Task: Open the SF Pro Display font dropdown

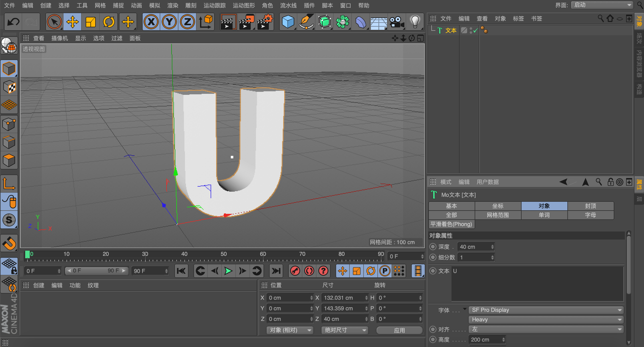Action: coord(546,310)
